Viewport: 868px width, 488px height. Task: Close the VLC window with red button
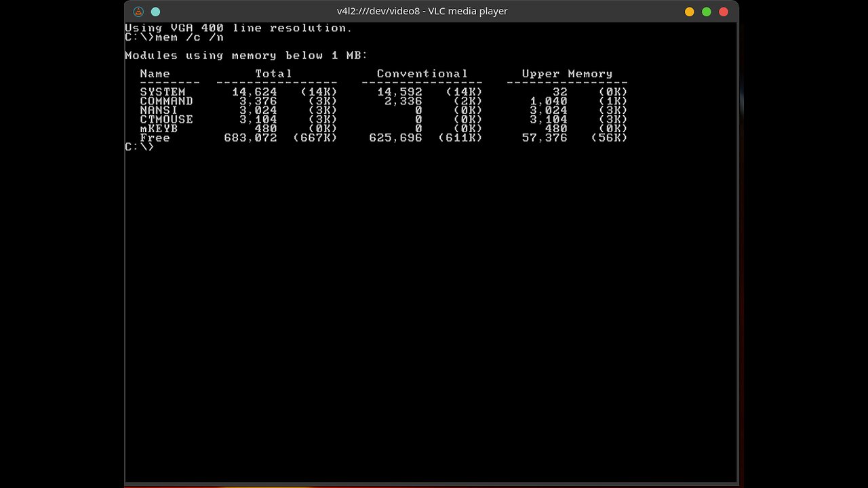724,12
